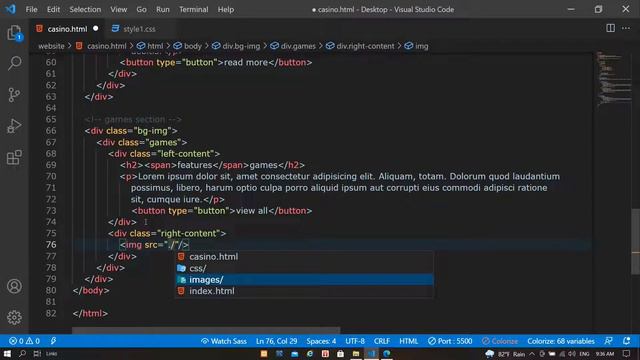Open the Accounts menu icon
The width and height of the screenshot is (640, 360).
click(14, 286)
